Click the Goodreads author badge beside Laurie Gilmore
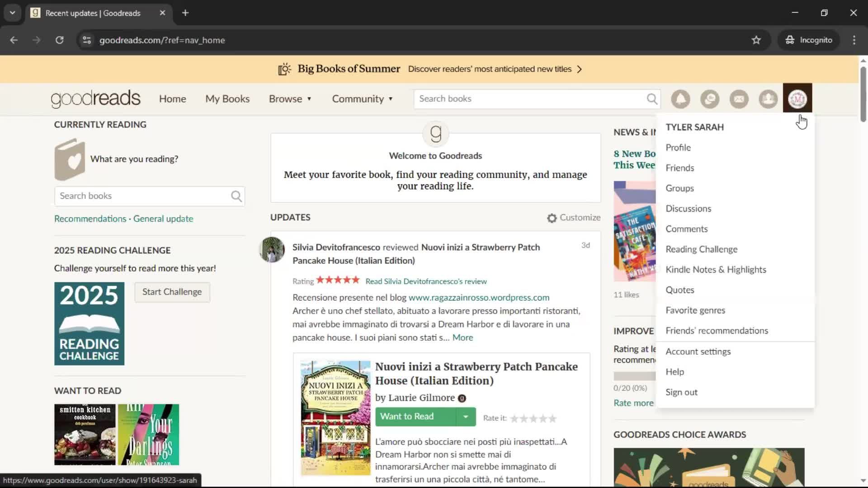The width and height of the screenshot is (868, 488). [462, 398]
